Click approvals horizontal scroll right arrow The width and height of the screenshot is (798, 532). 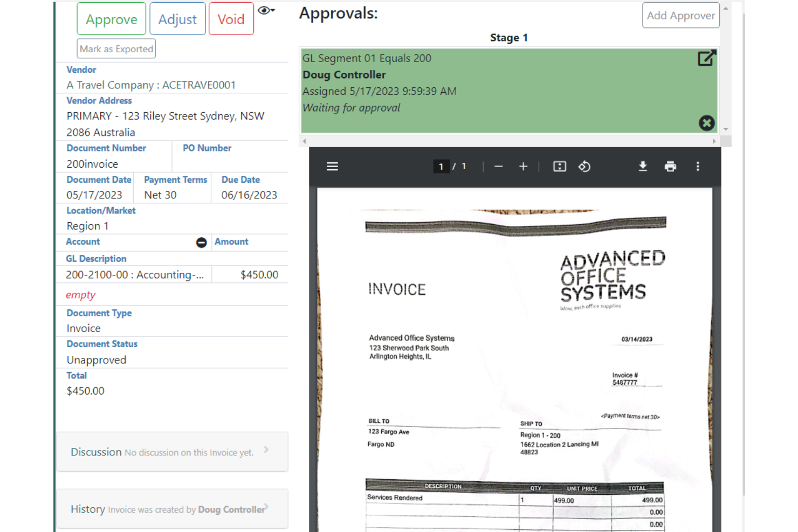[x=714, y=141]
